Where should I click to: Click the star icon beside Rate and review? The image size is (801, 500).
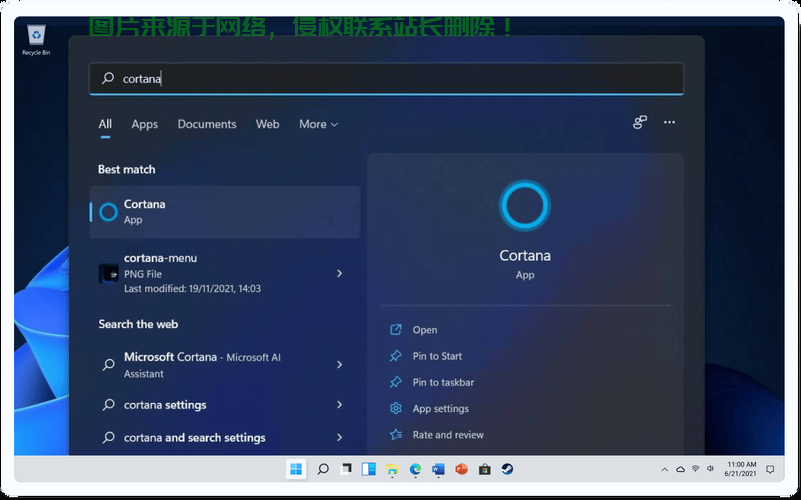tap(396, 435)
